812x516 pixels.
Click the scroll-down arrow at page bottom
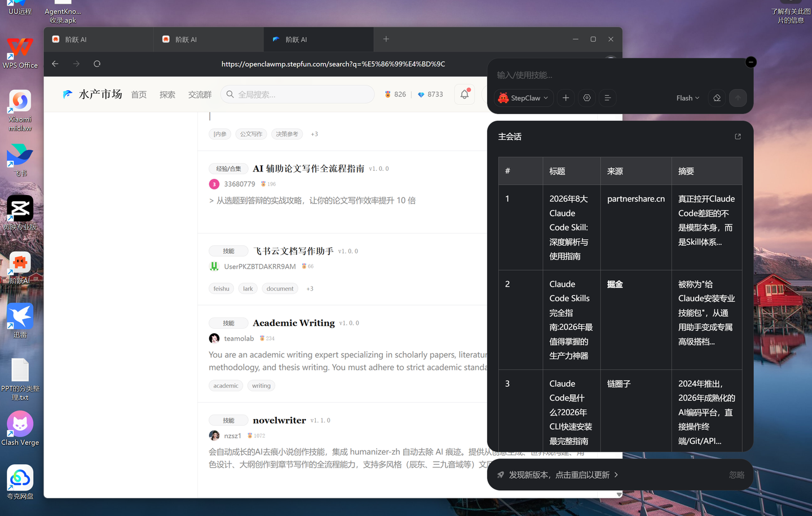(619, 495)
